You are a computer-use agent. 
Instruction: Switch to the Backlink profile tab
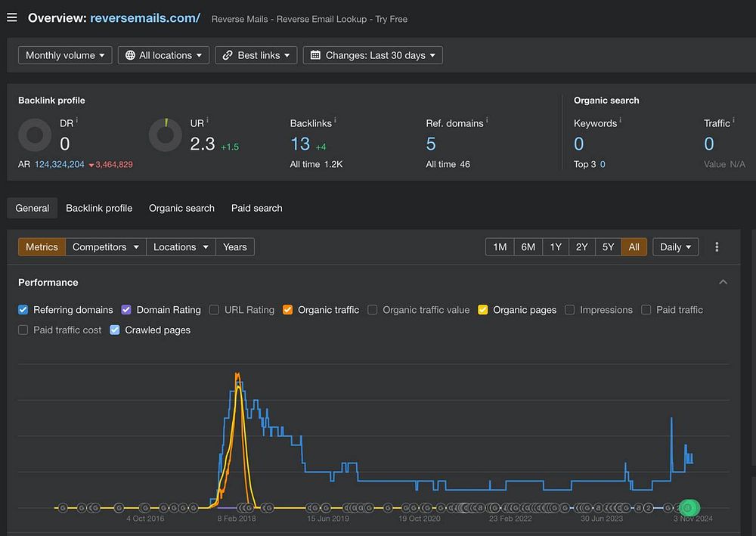click(x=99, y=208)
